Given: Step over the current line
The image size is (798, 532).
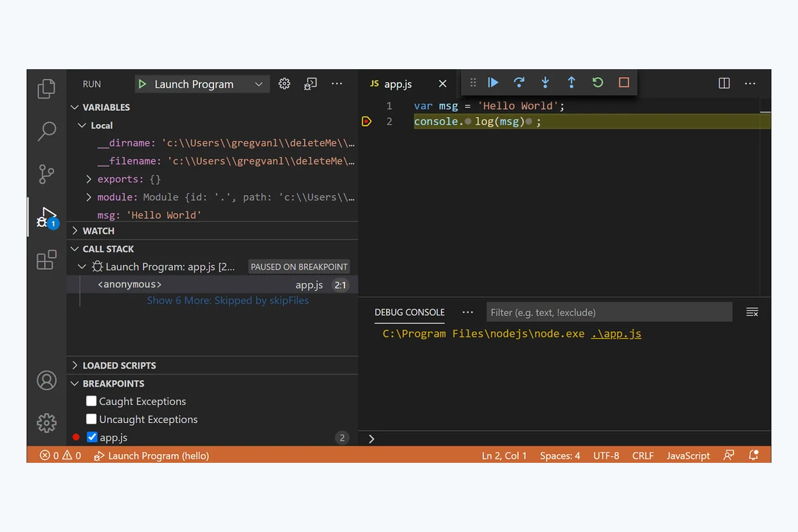Looking at the screenshot, I should click(x=519, y=82).
